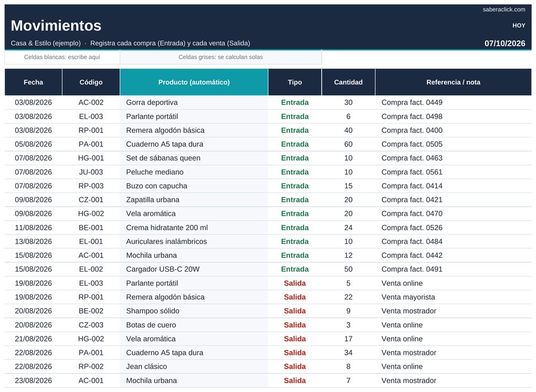Viewport: 536px width, 392px height.
Task: Select reference Compra fact. 0463
Action: (x=453, y=158)
